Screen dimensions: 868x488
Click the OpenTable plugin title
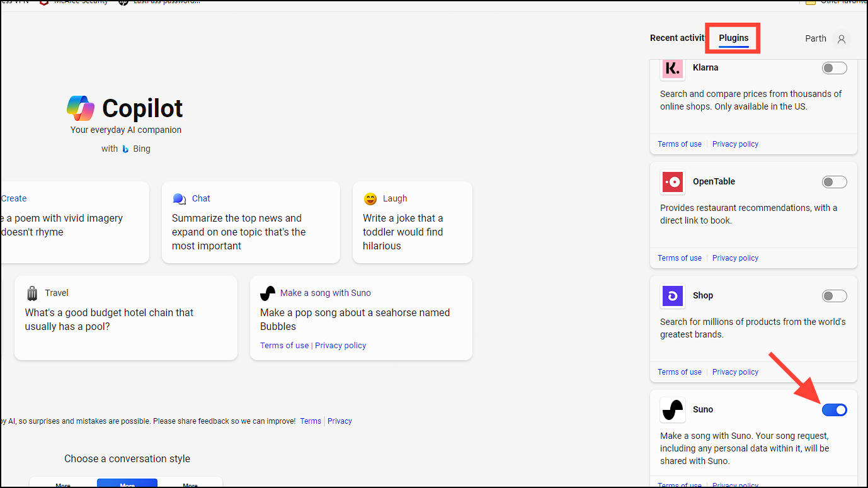point(714,181)
